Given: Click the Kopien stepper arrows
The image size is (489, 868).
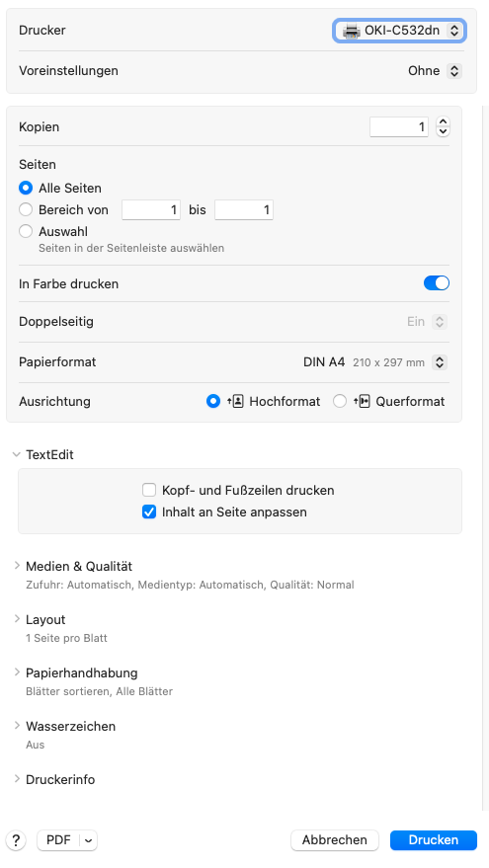Looking at the screenshot, I should 443,127.
